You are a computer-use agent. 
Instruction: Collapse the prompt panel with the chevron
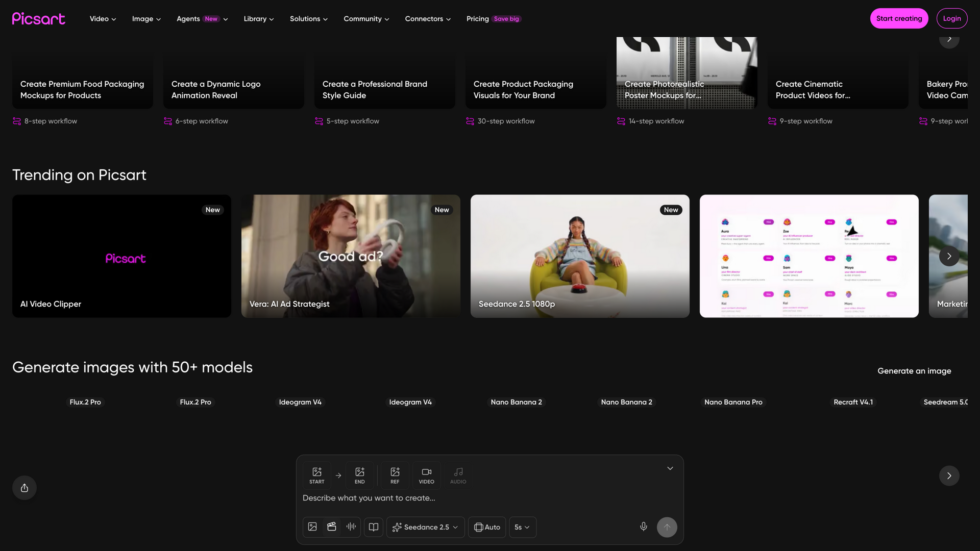(x=670, y=468)
